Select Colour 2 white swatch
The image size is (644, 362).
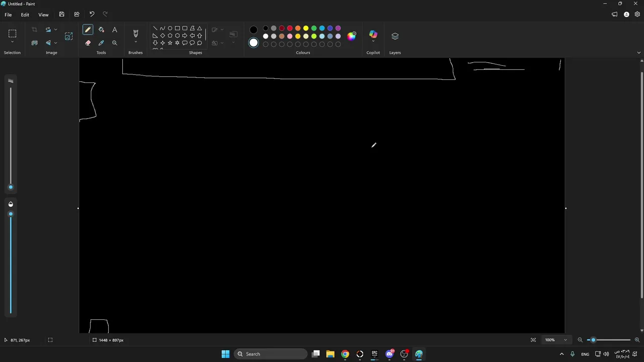254,43
